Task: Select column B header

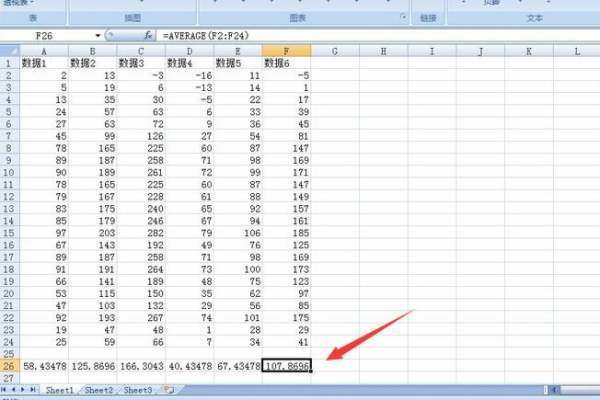Action: [x=93, y=51]
